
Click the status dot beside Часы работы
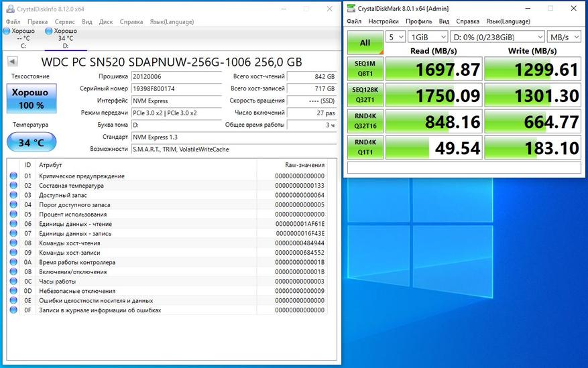[13, 282]
